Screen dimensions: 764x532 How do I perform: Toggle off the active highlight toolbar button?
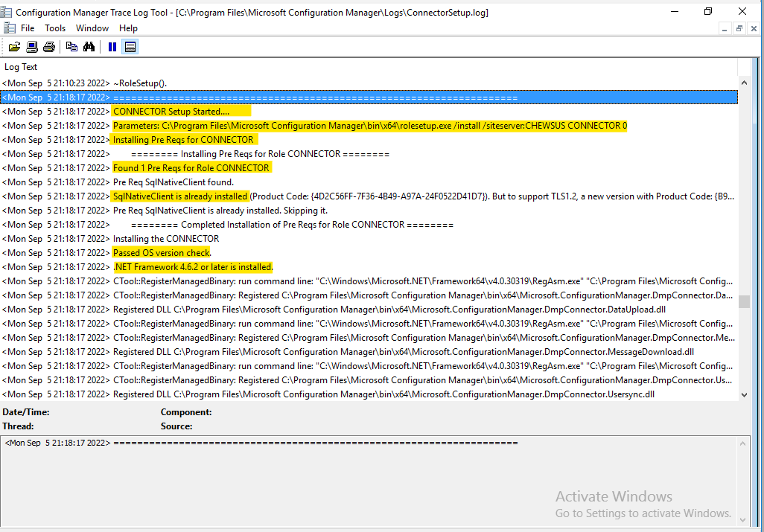click(130, 46)
